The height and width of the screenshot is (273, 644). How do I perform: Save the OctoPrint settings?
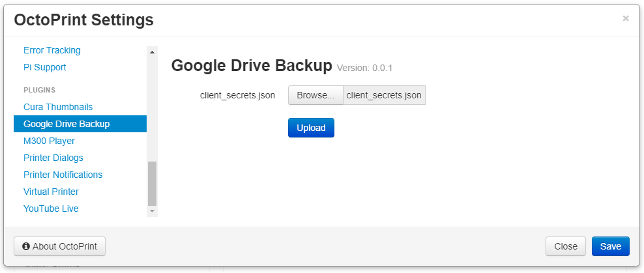(x=610, y=246)
